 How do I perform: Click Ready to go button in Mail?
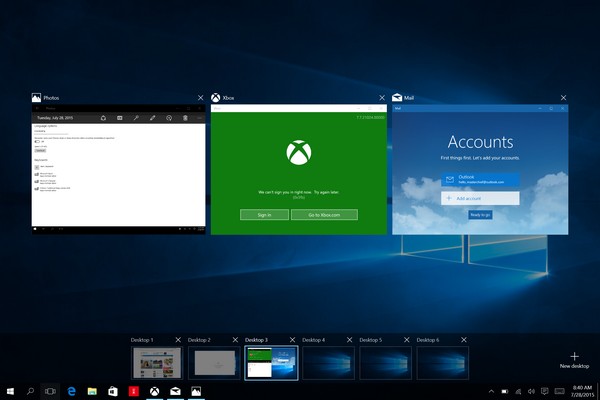click(x=480, y=215)
